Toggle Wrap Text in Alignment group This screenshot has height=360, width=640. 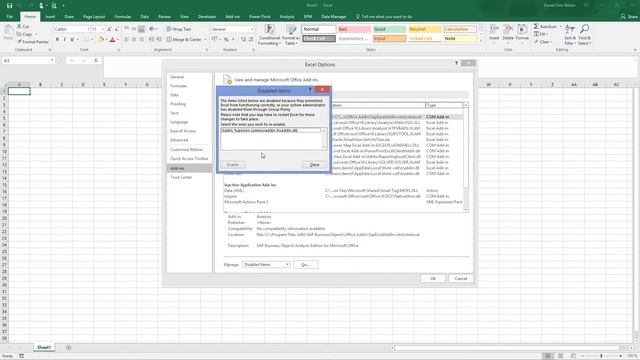click(179, 29)
